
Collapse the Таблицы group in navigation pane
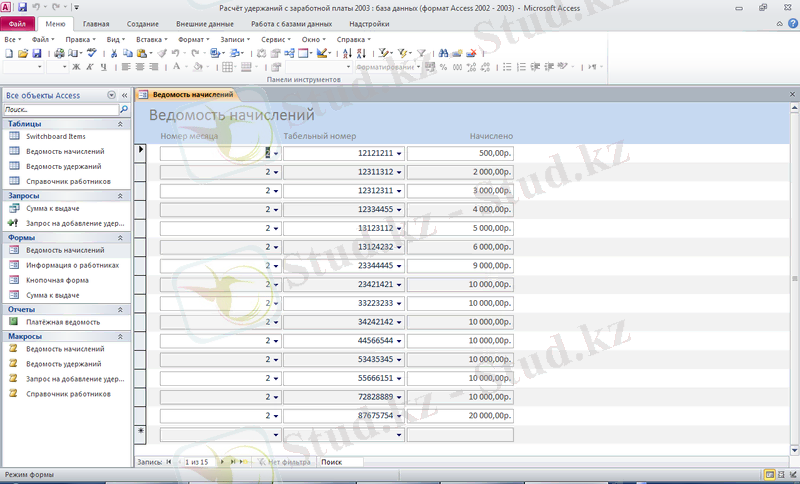121,124
